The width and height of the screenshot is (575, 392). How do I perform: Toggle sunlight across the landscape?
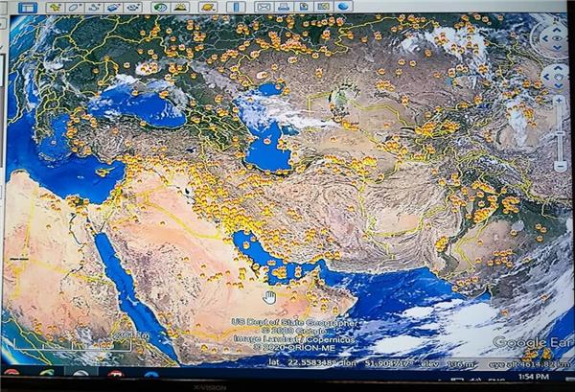tap(180, 8)
